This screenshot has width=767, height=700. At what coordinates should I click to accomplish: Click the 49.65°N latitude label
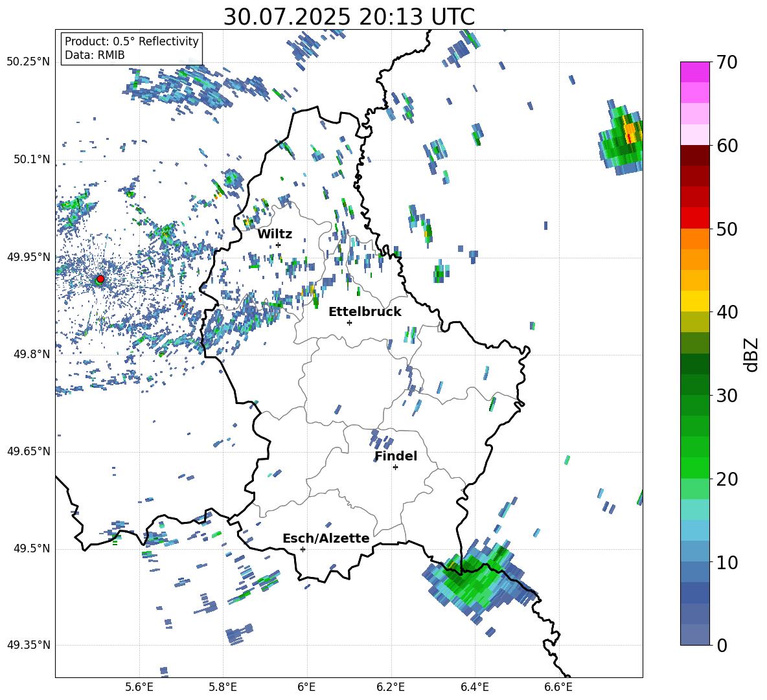[29, 451]
